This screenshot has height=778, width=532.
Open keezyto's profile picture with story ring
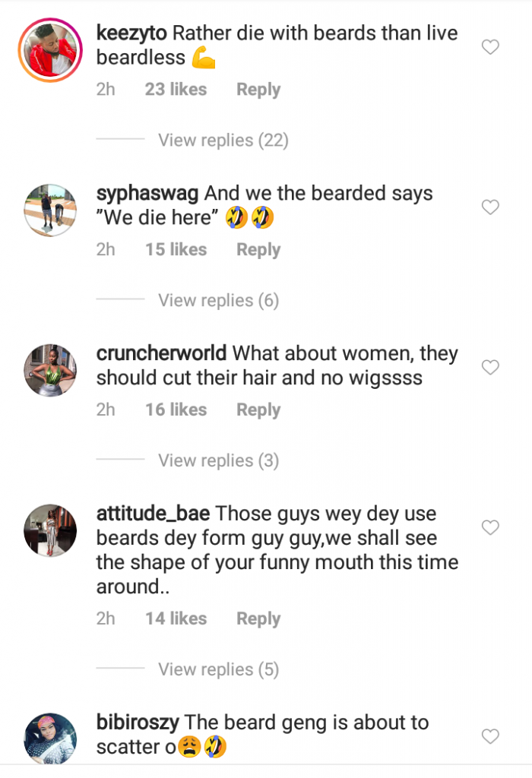[50, 50]
